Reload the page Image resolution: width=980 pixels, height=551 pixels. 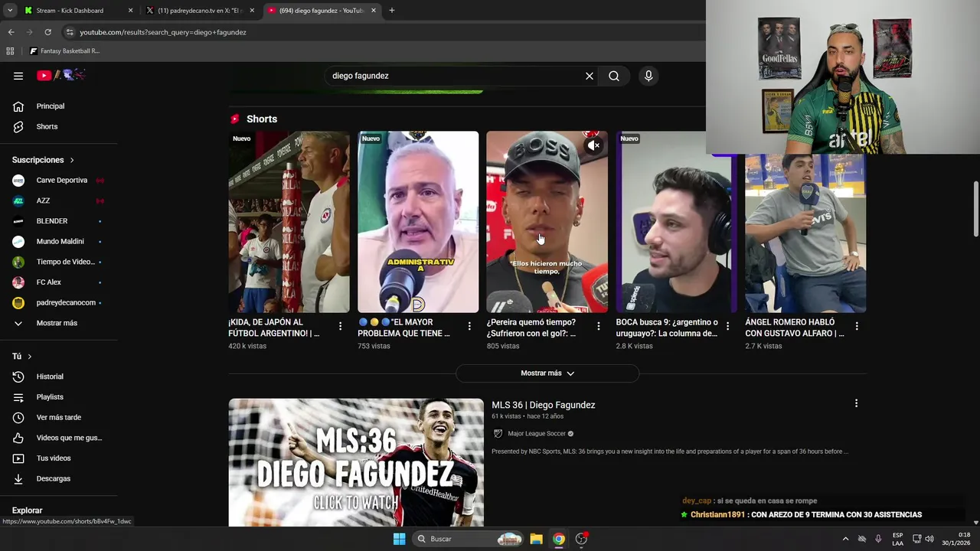click(x=47, y=32)
